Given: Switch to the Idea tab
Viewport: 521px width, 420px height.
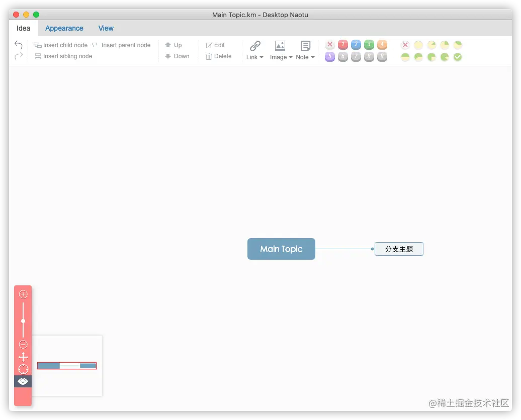Looking at the screenshot, I should coord(23,28).
